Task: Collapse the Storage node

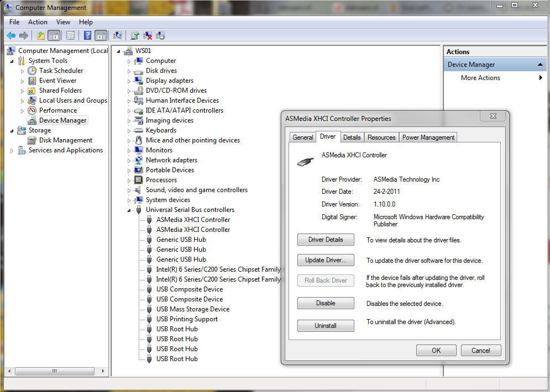Action: 12,131
